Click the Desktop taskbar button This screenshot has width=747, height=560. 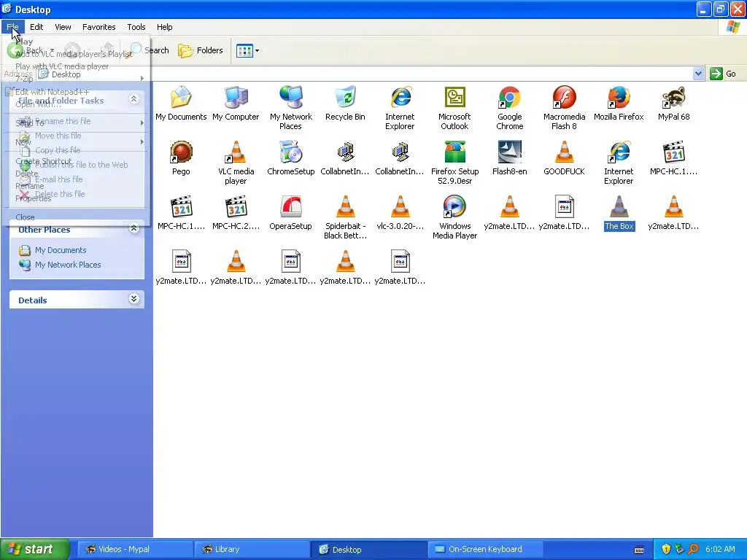coord(368,549)
